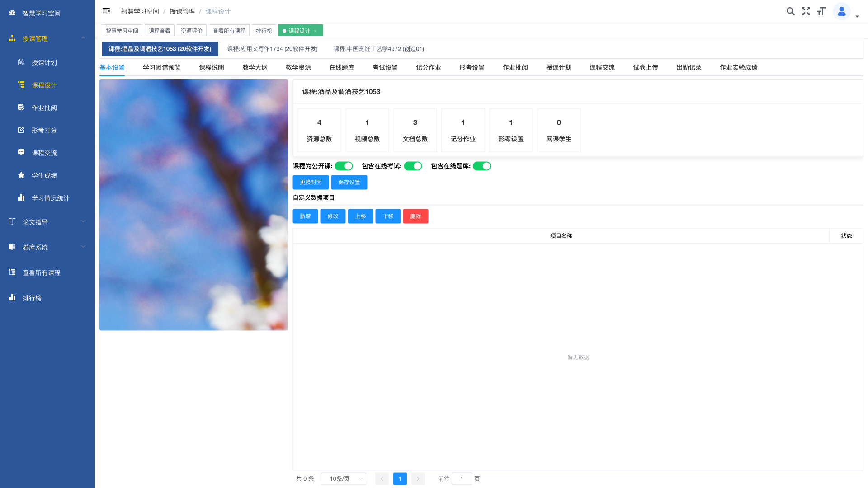Toggle fullscreen with the expand icon

[x=806, y=11]
